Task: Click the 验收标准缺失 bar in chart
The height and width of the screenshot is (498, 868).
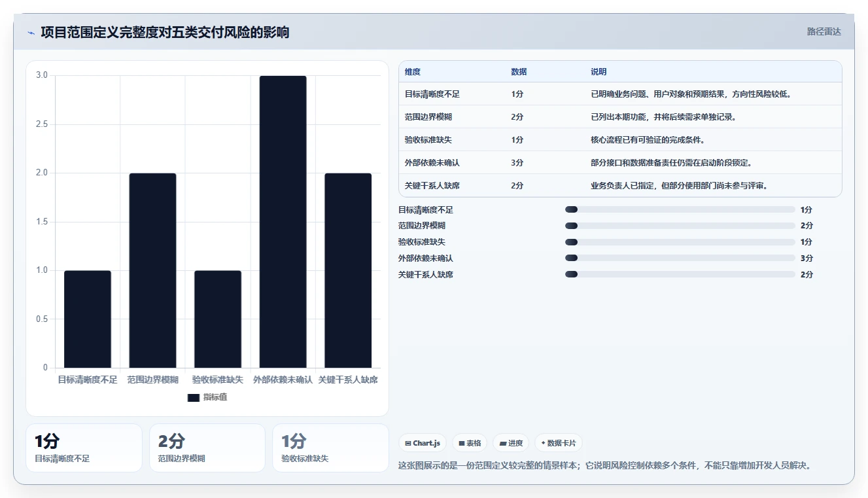Action: (x=218, y=319)
